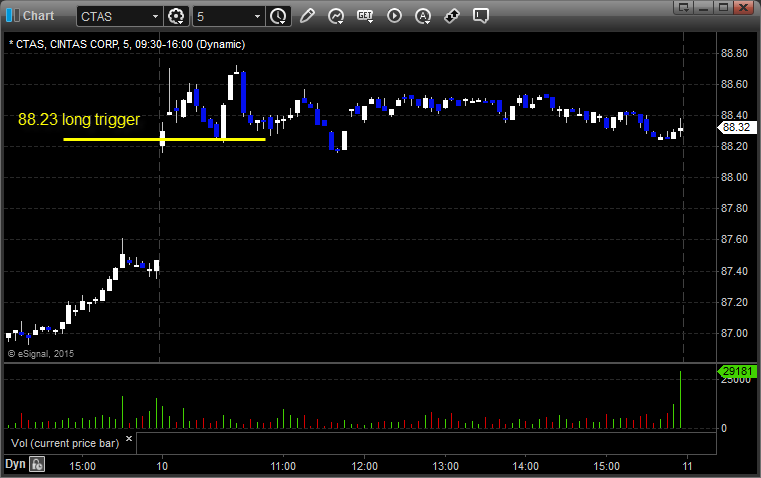The image size is (761, 478).
Task: Click the blue Chart window link icon
Action: (13, 16)
